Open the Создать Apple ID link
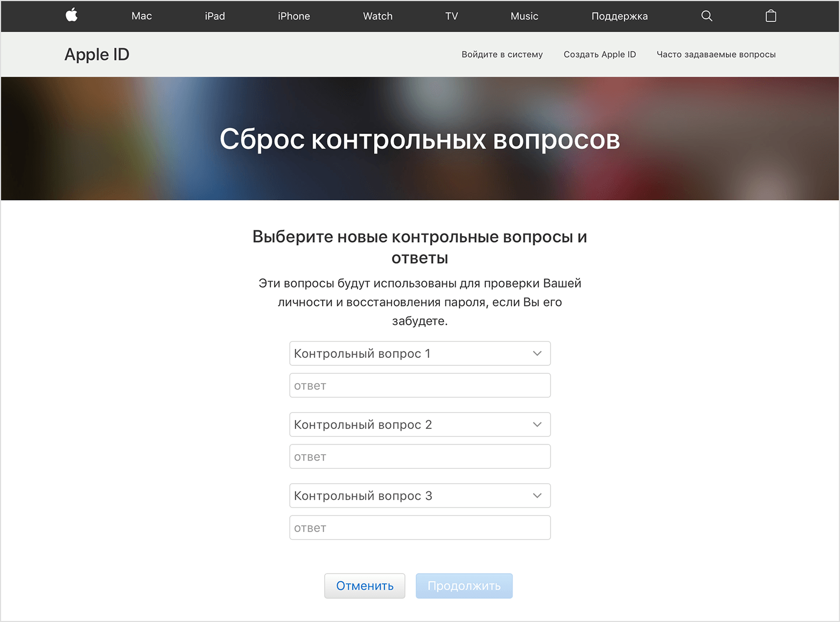Image resolution: width=840 pixels, height=622 pixels. (x=599, y=54)
